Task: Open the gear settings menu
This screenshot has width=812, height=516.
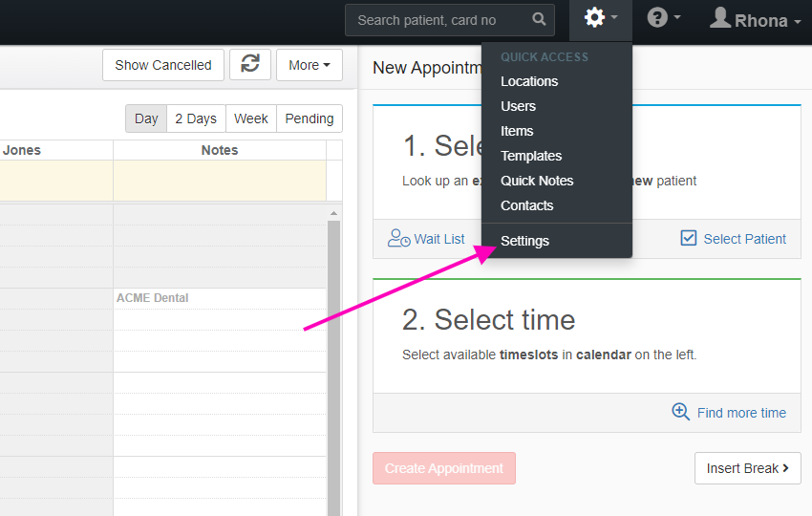Action: pos(600,20)
